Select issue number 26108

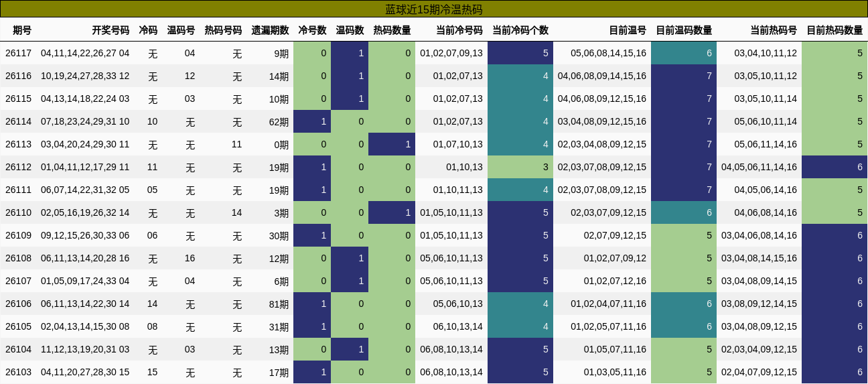[18, 258]
